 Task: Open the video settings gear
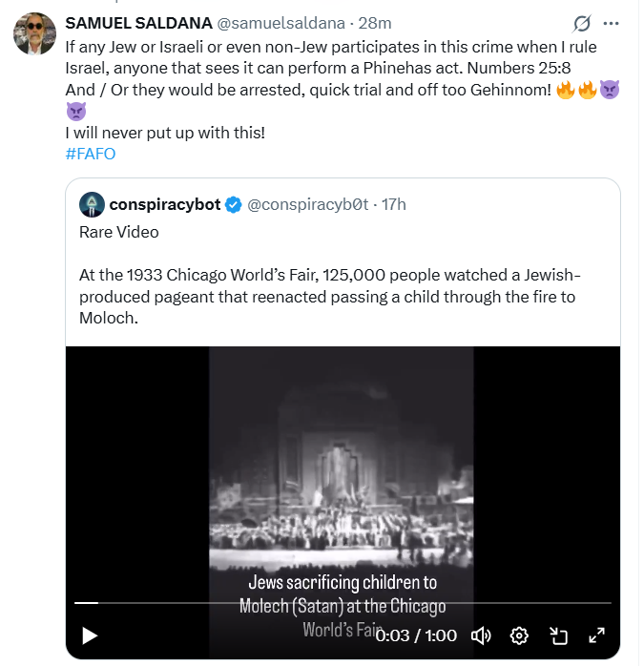(x=520, y=635)
